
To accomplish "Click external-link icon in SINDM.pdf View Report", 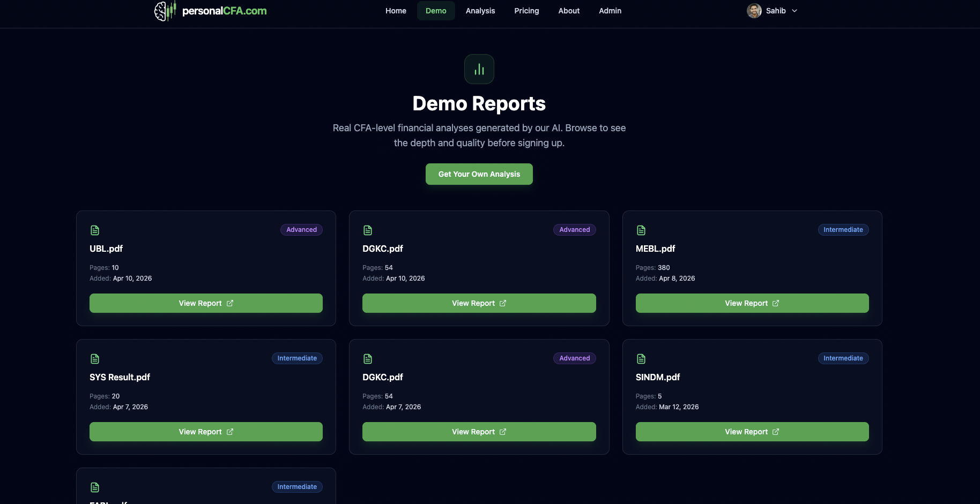I will [x=776, y=432].
